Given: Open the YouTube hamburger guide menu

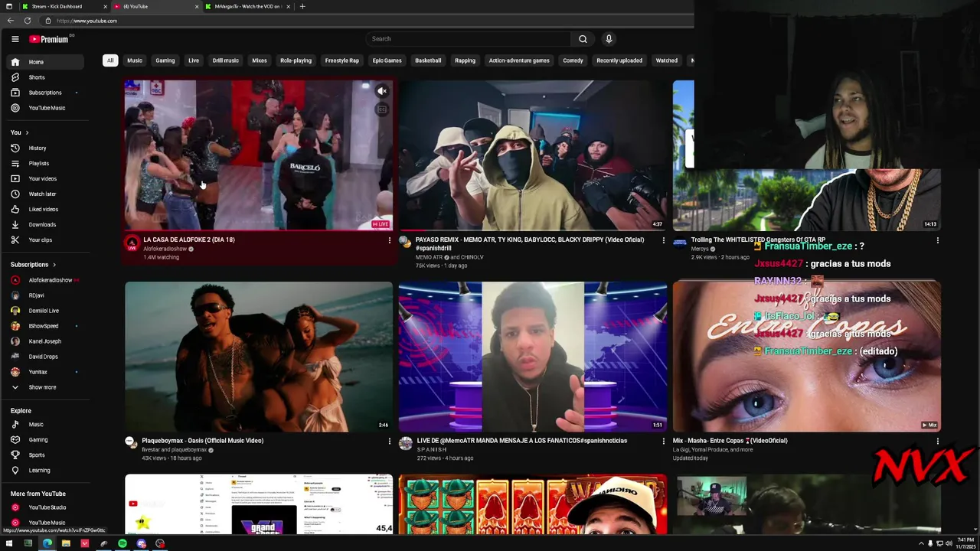Looking at the screenshot, I should pos(15,39).
